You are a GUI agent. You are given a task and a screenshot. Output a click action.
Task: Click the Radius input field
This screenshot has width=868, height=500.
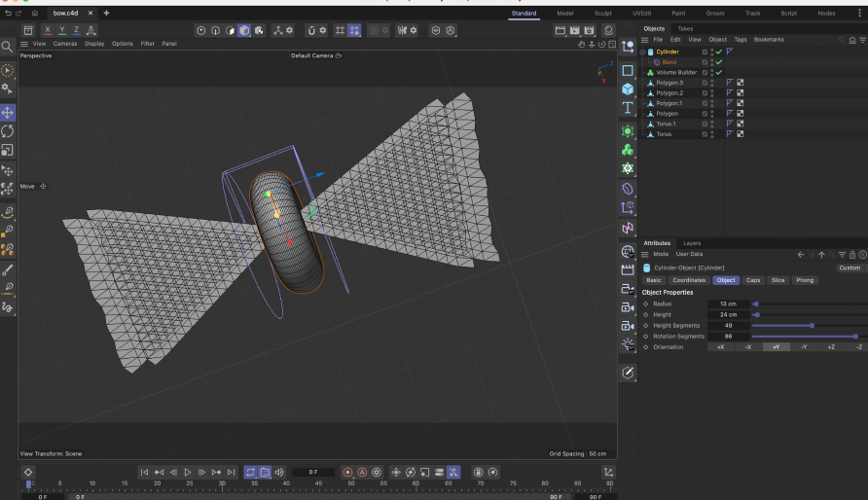point(728,304)
